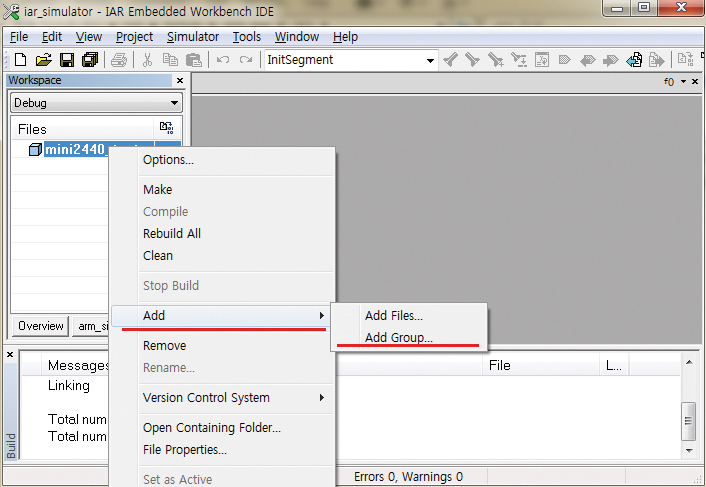Open the Edit menu

click(x=52, y=37)
